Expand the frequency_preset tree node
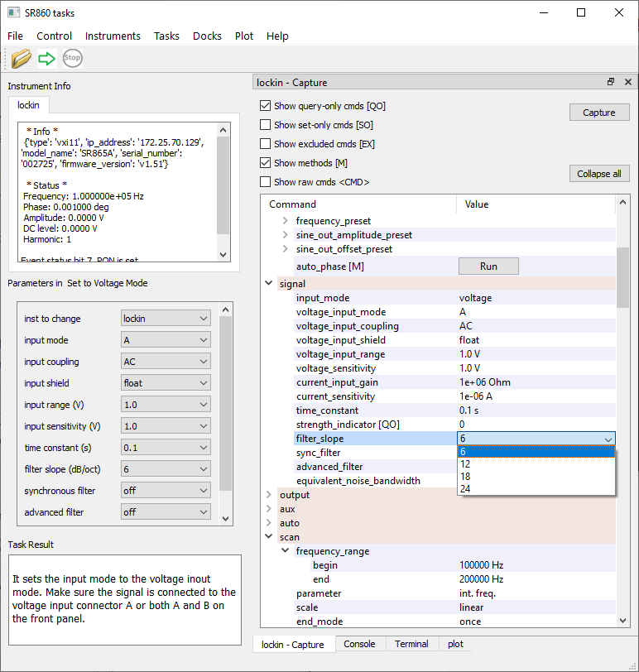 285,221
